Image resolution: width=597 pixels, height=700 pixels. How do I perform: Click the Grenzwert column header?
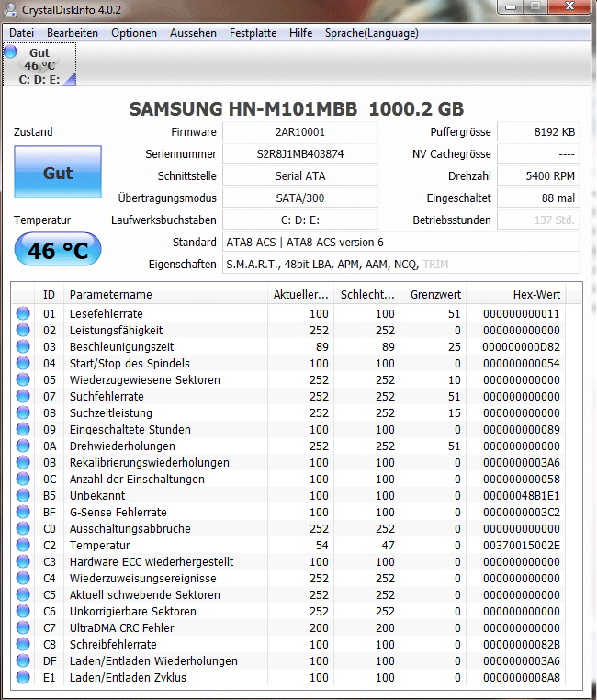434,294
